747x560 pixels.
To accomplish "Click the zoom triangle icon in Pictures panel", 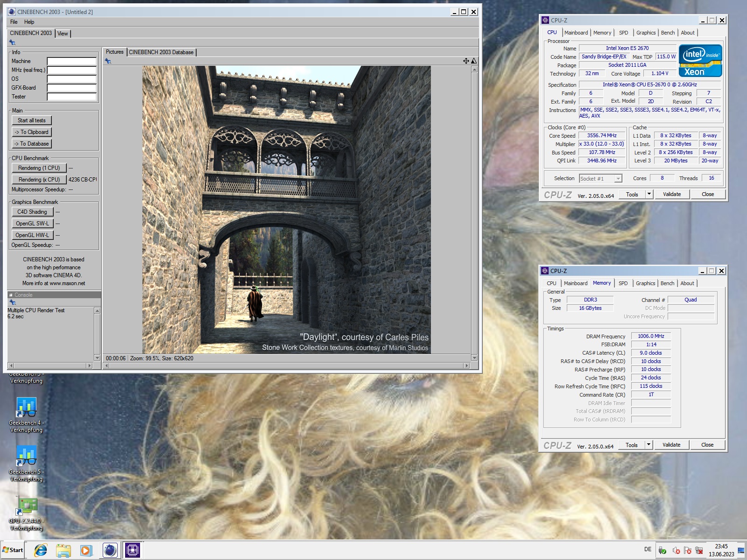I will click(x=473, y=61).
